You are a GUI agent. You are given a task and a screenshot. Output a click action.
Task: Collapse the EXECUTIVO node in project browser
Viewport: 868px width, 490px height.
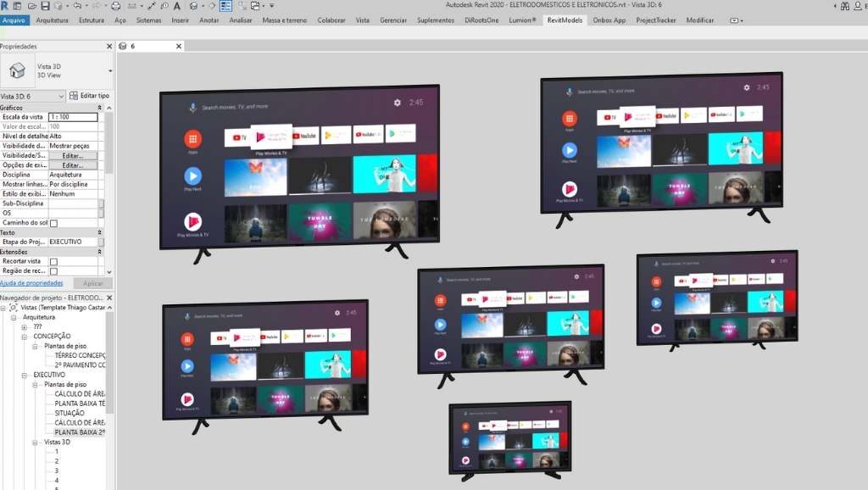click(25, 374)
